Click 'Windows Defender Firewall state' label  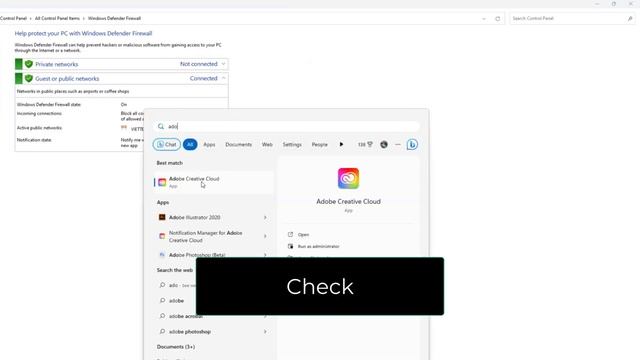(49, 104)
